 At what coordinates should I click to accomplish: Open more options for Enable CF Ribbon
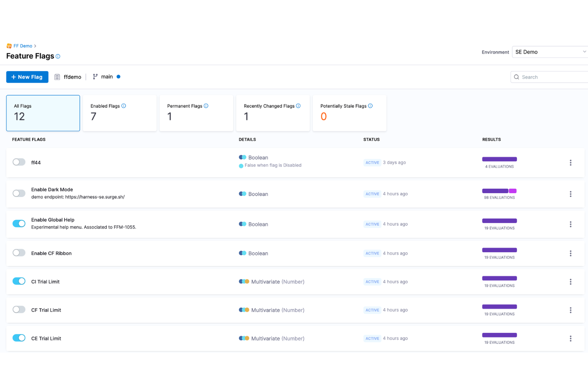(x=571, y=253)
